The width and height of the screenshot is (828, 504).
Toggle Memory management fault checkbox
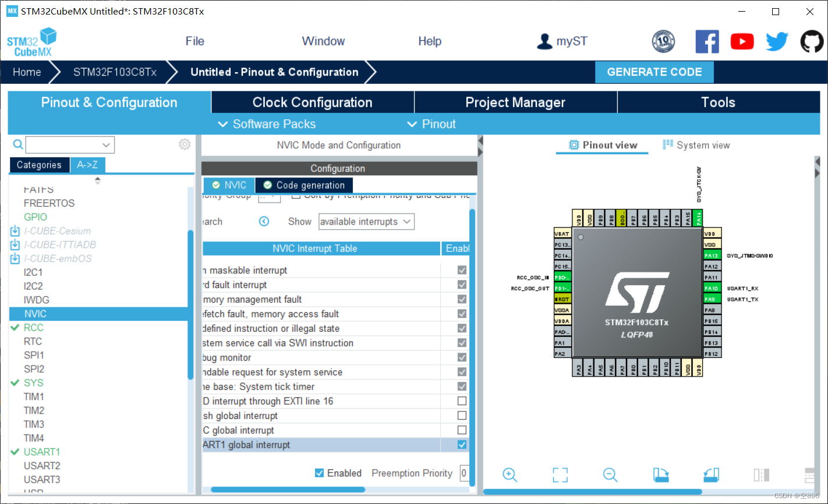pos(462,299)
